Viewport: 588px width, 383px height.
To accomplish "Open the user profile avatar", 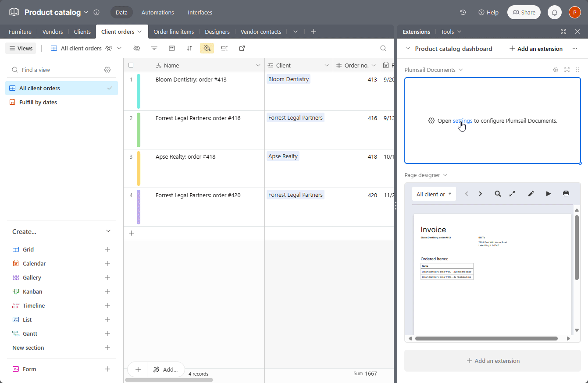I will click(575, 12).
